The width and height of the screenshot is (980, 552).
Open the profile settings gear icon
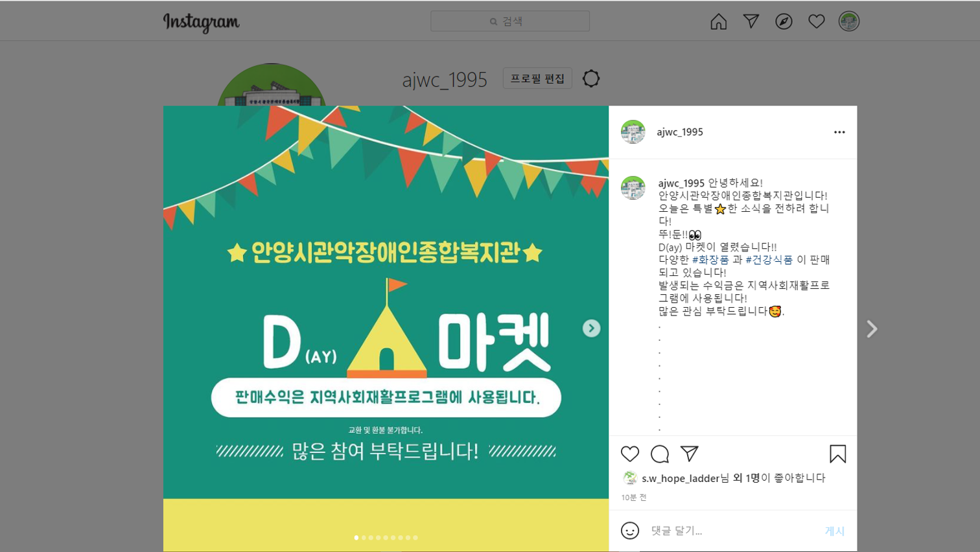click(591, 78)
